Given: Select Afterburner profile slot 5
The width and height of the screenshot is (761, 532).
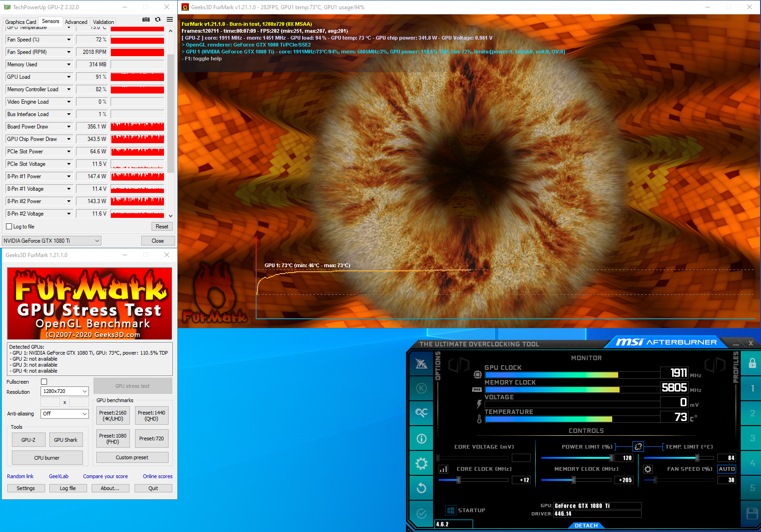Looking at the screenshot, I should point(752,488).
